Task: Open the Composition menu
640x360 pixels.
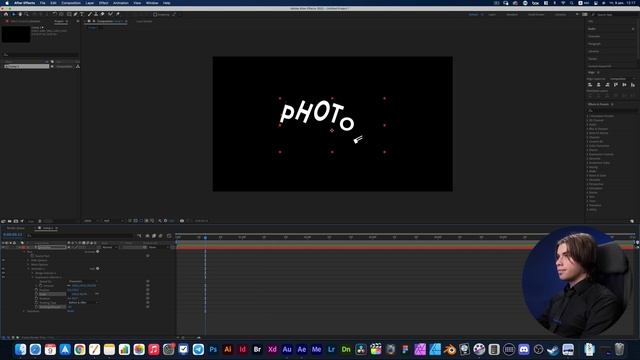Action: [71, 3]
